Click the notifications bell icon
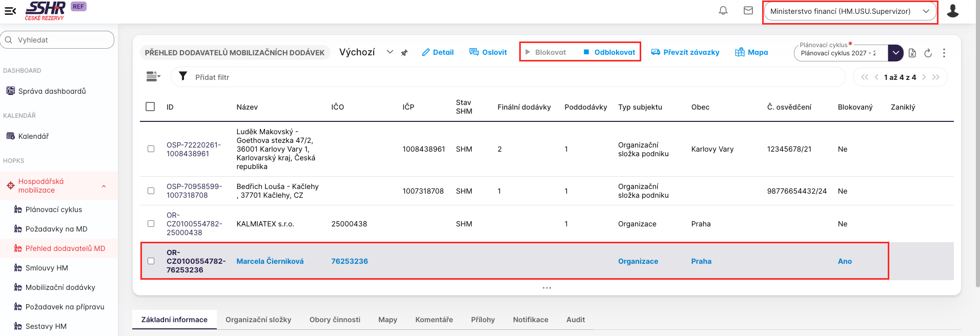 pyautogui.click(x=723, y=11)
